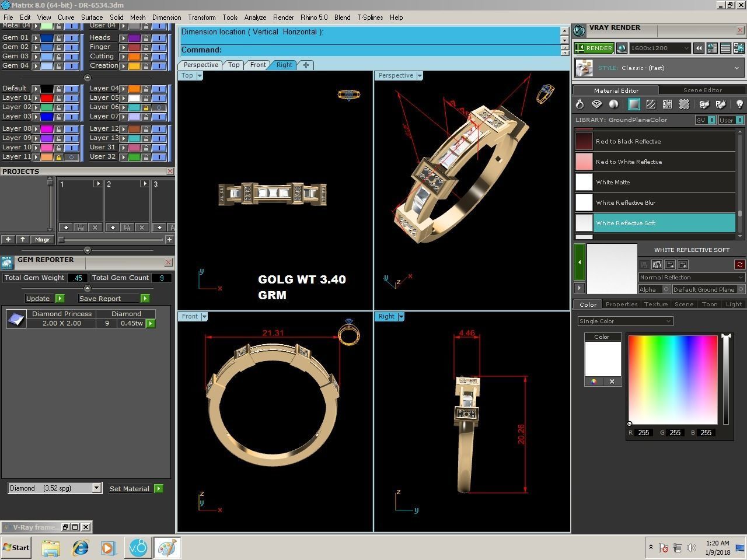Click the save icon in project slot 1

click(81, 227)
